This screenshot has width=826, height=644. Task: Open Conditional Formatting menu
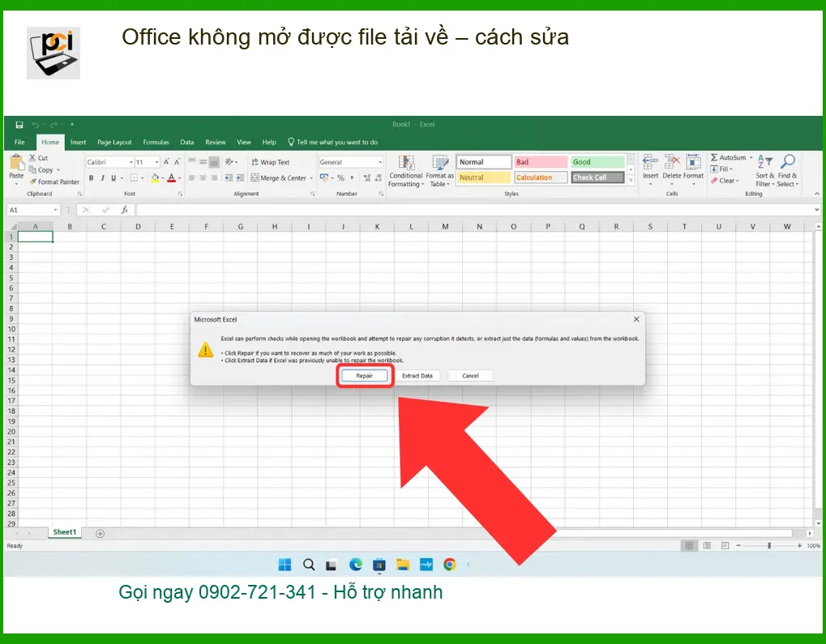[x=405, y=171]
